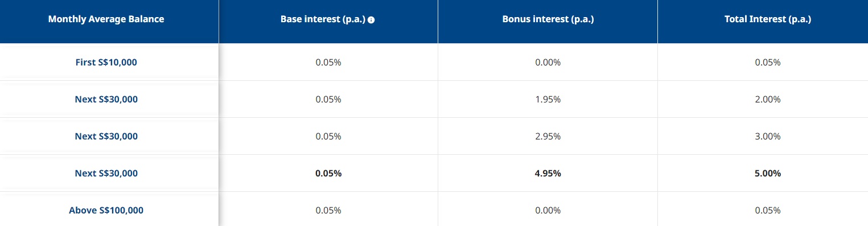Click the 3.00% total interest value
The width and height of the screenshot is (868, 226).
tap(768, 136)
